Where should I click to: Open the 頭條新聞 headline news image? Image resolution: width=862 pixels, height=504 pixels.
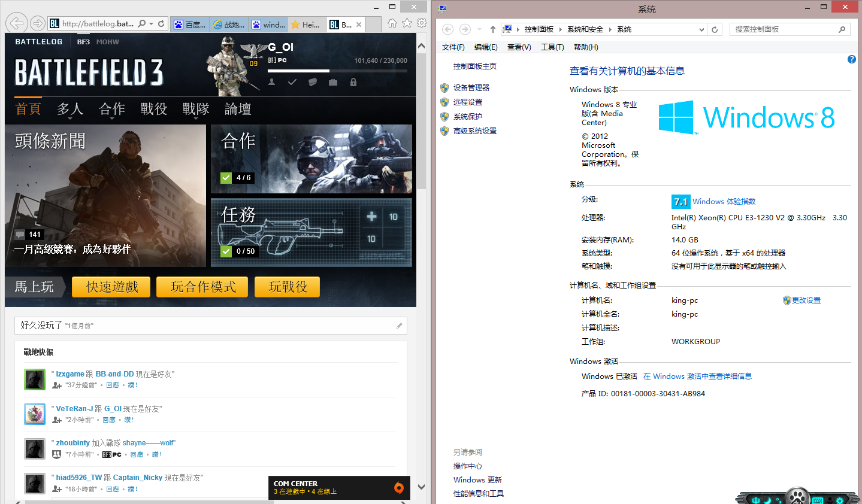[105, 196]
